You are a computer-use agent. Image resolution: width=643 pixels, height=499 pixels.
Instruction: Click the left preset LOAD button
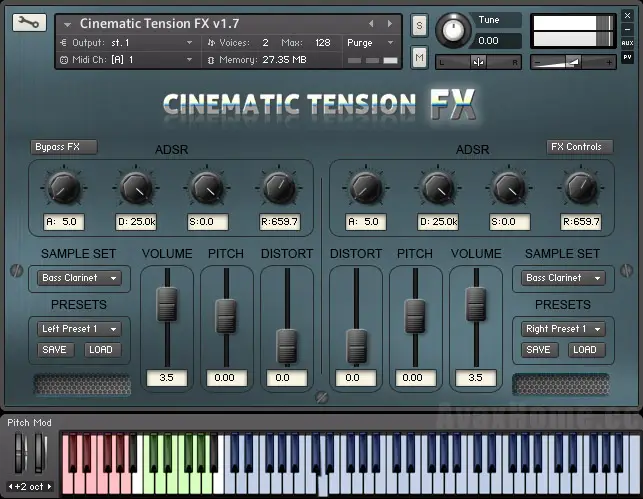(x=102, y=350)
